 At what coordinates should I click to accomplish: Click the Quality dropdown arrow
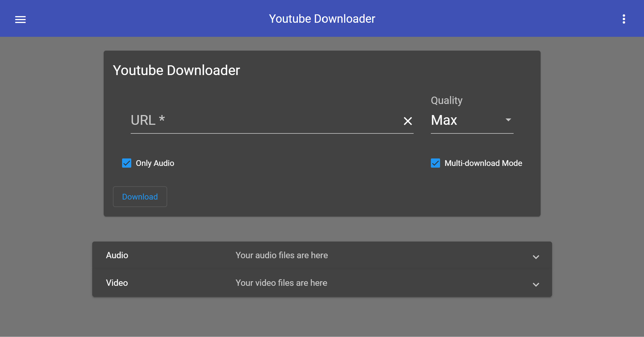(x=508, y=120)
